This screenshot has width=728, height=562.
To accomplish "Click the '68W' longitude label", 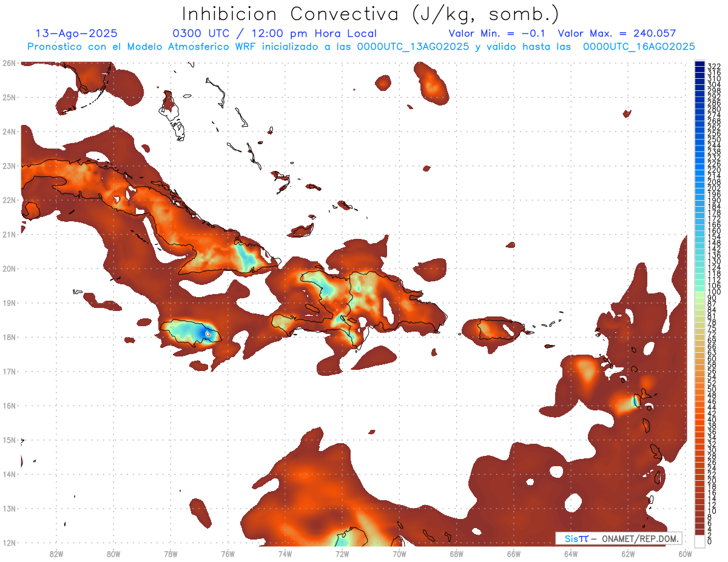I will point(457,554).
